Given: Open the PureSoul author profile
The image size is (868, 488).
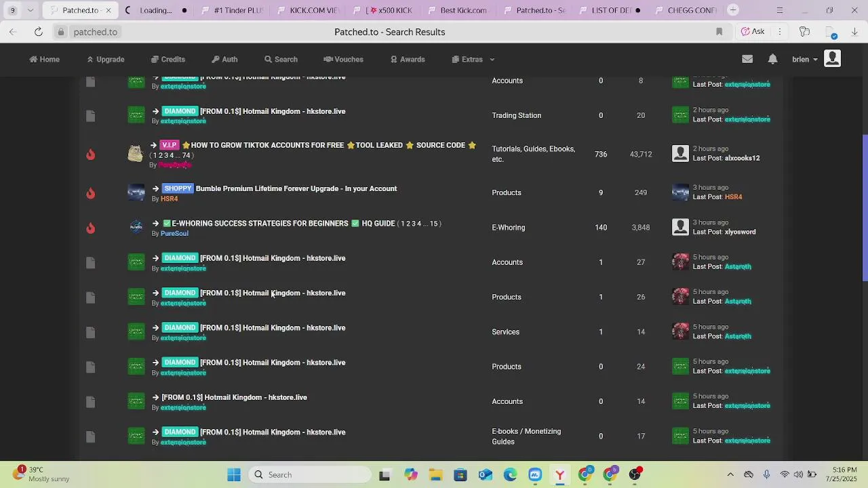Looking at the screenshot, I should coord(174,233).
